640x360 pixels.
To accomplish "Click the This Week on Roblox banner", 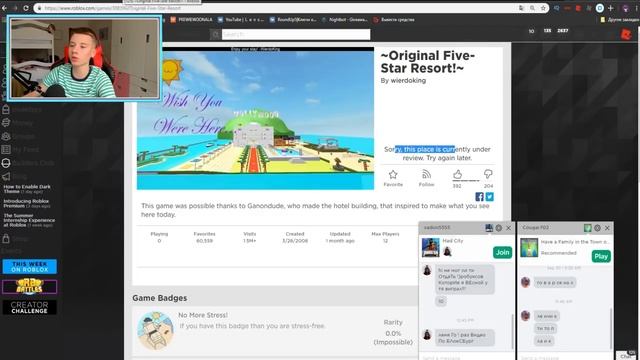I will point(29,267).
